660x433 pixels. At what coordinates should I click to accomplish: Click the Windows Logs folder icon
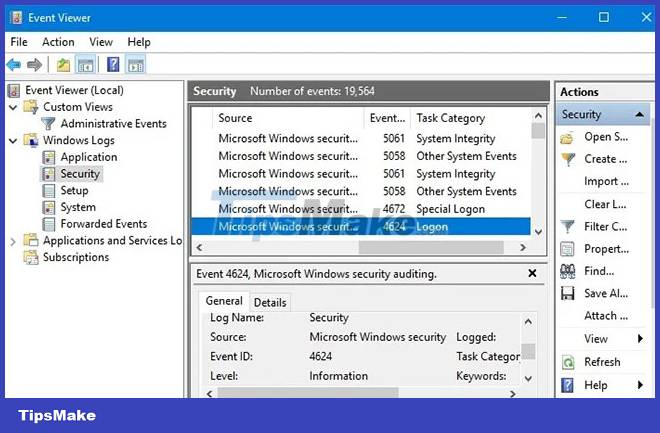click(31, 141)
